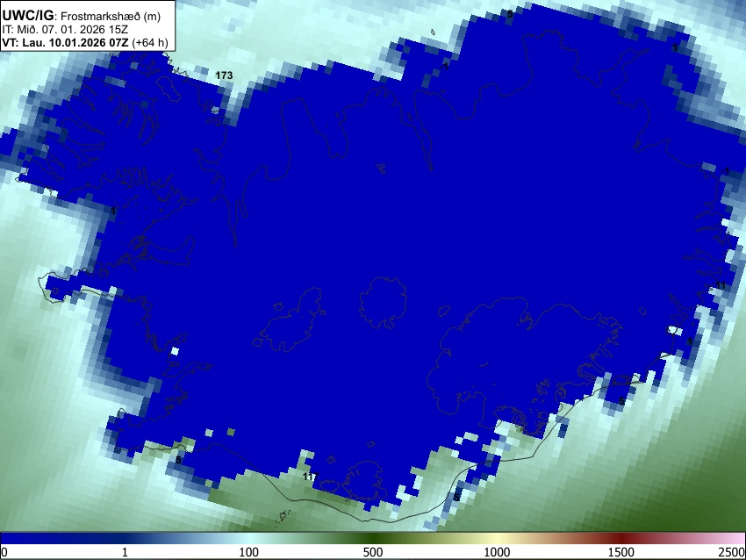Pick the dark red color above the 1500 label

(x=620, y=539)
